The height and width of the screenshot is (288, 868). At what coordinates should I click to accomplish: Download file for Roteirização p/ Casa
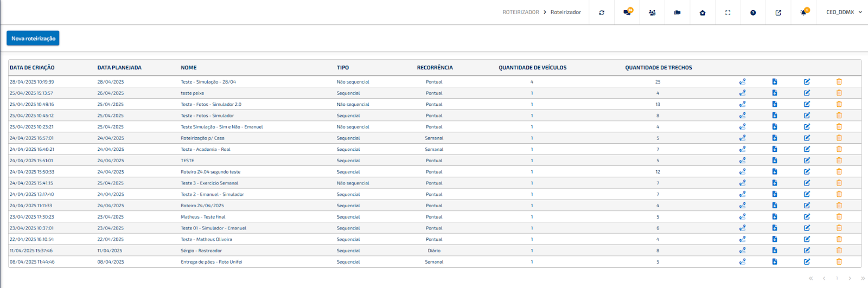(775, 138)
